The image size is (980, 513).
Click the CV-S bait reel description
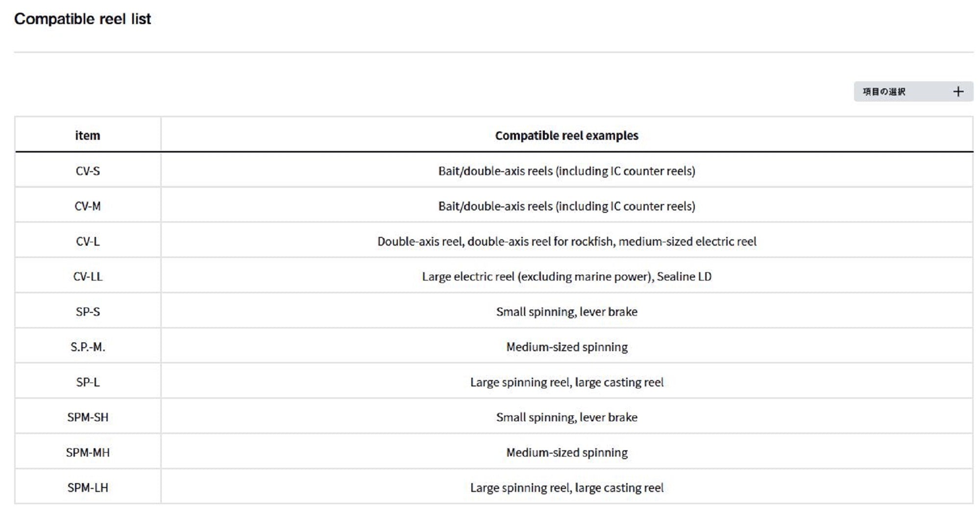point(566,171)
